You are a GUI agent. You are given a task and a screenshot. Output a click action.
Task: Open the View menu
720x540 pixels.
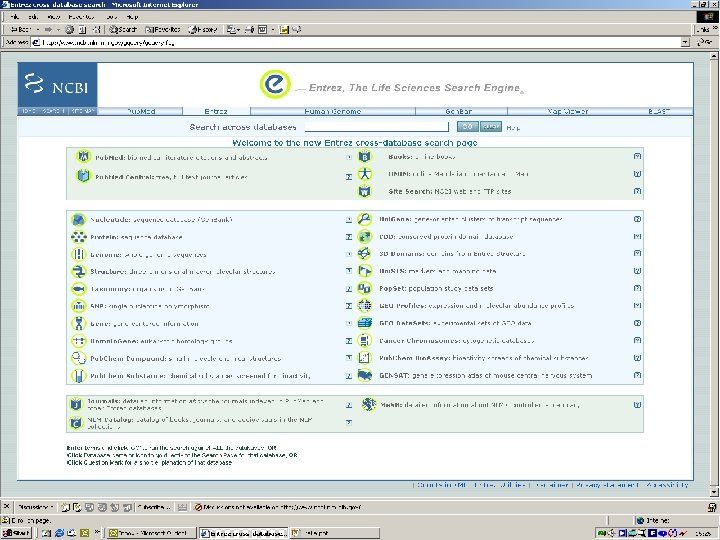point(54,17)
